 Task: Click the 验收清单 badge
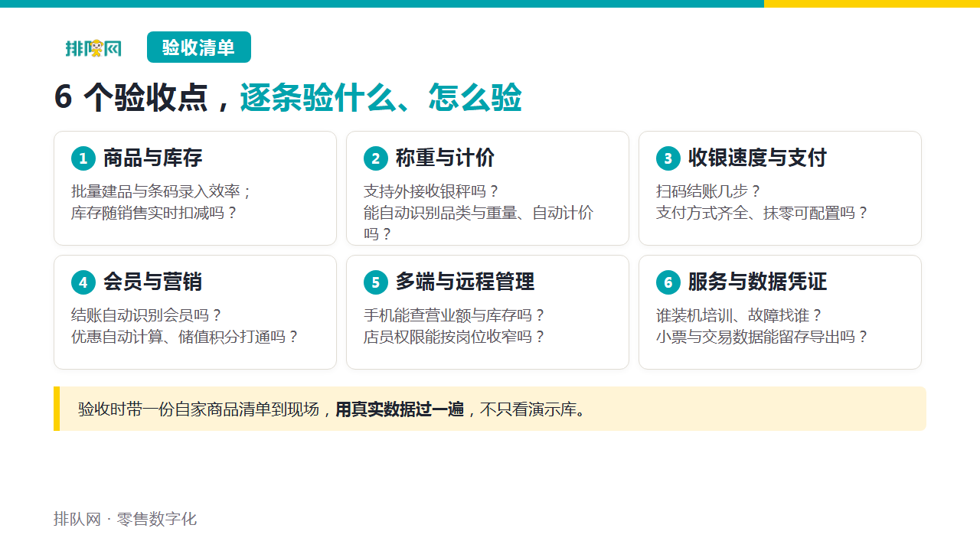[199, 47]
